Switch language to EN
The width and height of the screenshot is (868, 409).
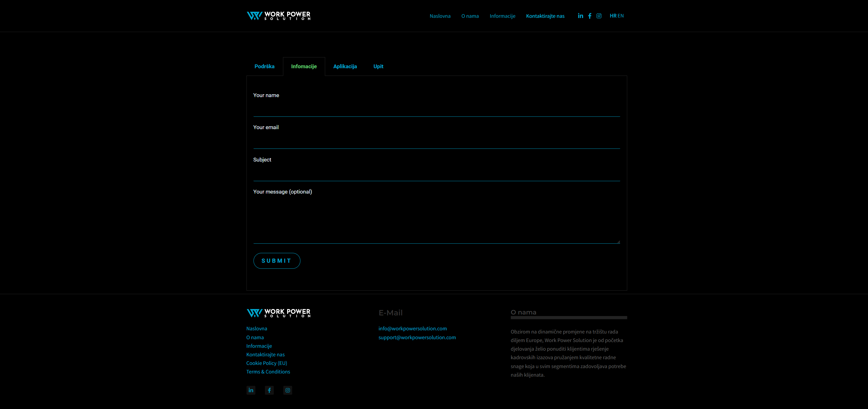(x=621, y=16)
